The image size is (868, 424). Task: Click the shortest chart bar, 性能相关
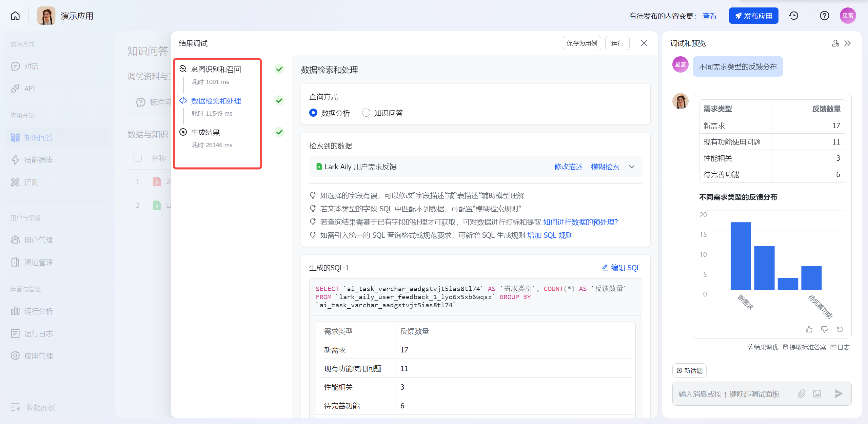(788, 284)
